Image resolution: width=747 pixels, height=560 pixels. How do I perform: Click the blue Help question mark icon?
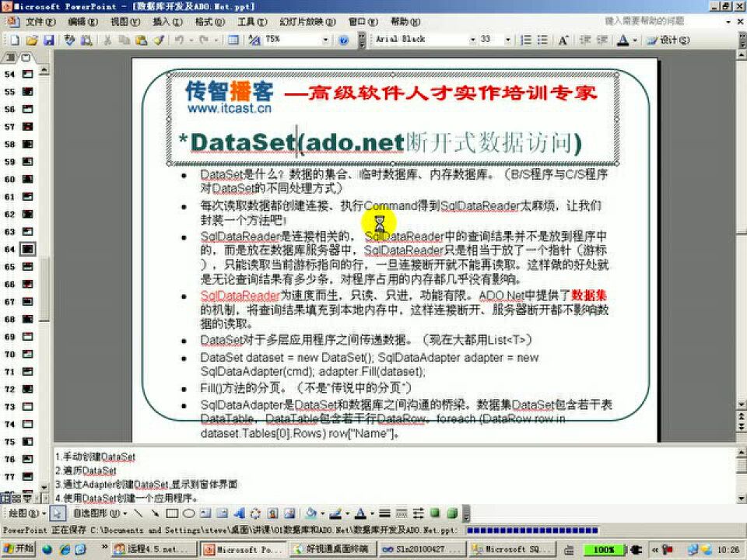coord(343,40)
